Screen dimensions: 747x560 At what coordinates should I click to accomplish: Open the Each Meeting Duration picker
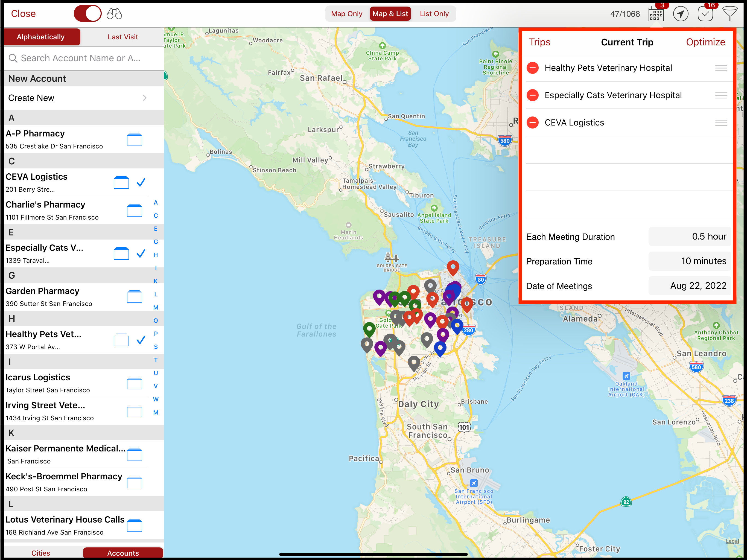pyautogui.click(x=690, y=237)
